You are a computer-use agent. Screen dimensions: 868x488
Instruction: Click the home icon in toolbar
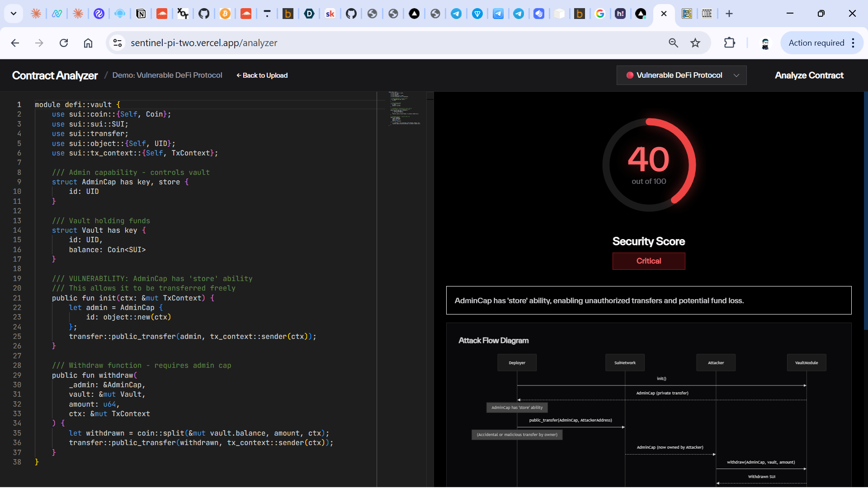point(88,43)
